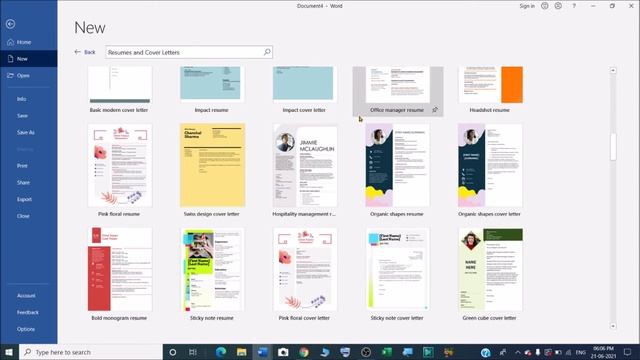
Task: Open the Windows Start menu
Action: coord(9,352)
